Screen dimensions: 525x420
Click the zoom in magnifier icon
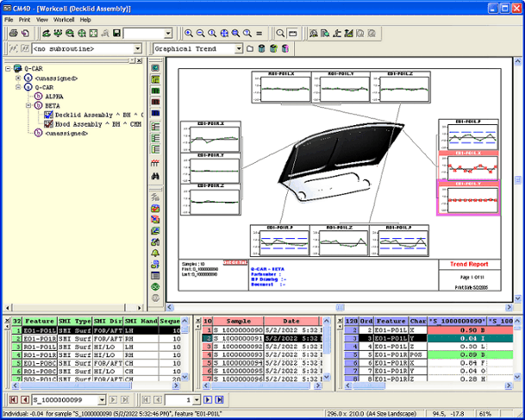tap(189, 33)
